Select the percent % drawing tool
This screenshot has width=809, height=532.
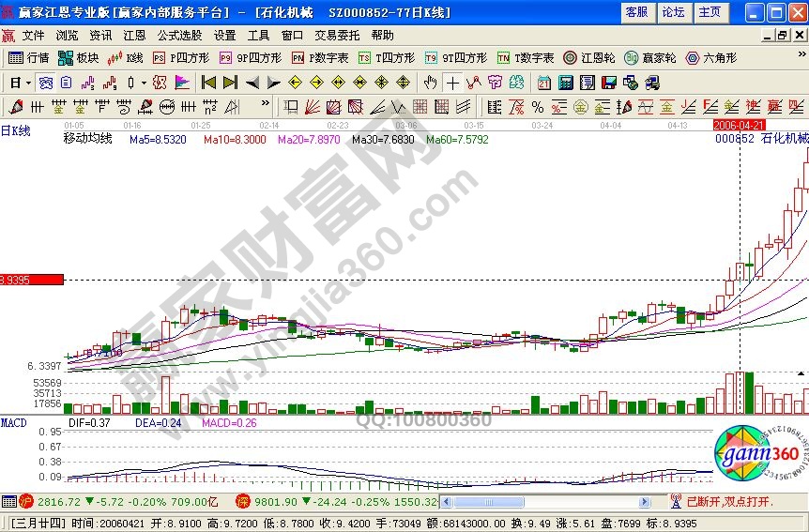tap(538, 106)
